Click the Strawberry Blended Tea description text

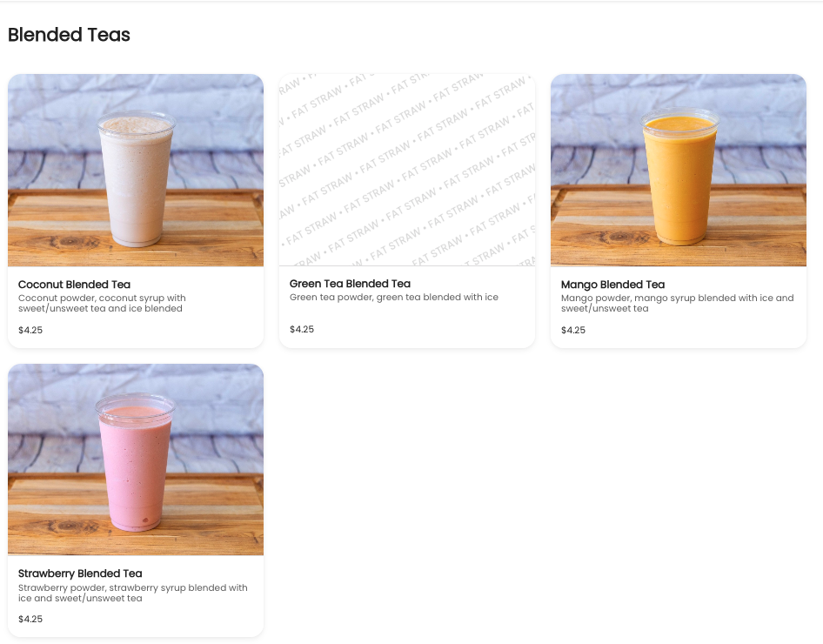tap(133, 593)
